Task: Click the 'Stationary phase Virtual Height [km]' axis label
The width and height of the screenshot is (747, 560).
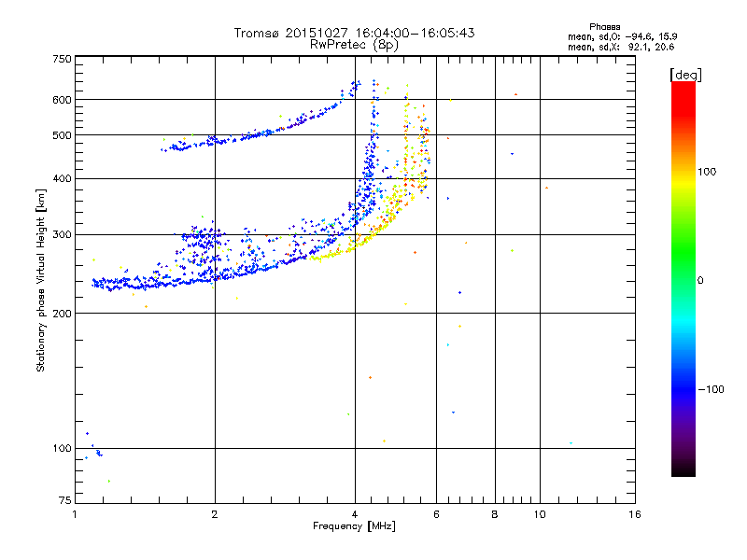Action: (x=40, y=280)
